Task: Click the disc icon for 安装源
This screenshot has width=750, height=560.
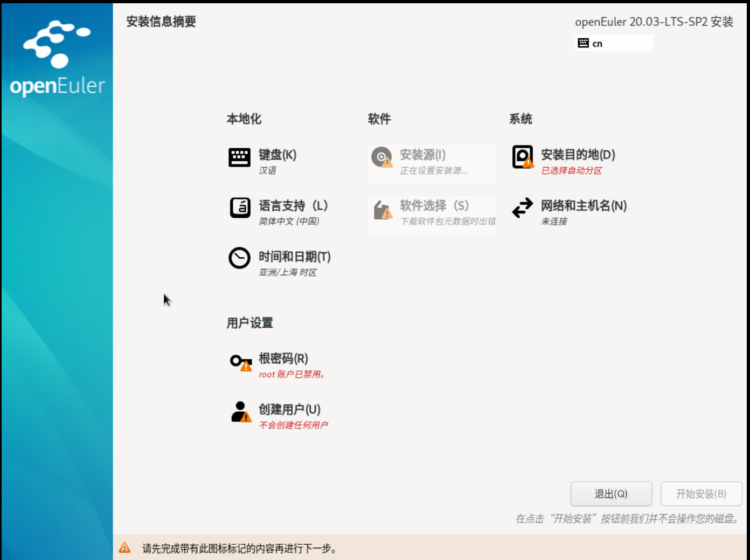Action: click(x=382, y=157)
